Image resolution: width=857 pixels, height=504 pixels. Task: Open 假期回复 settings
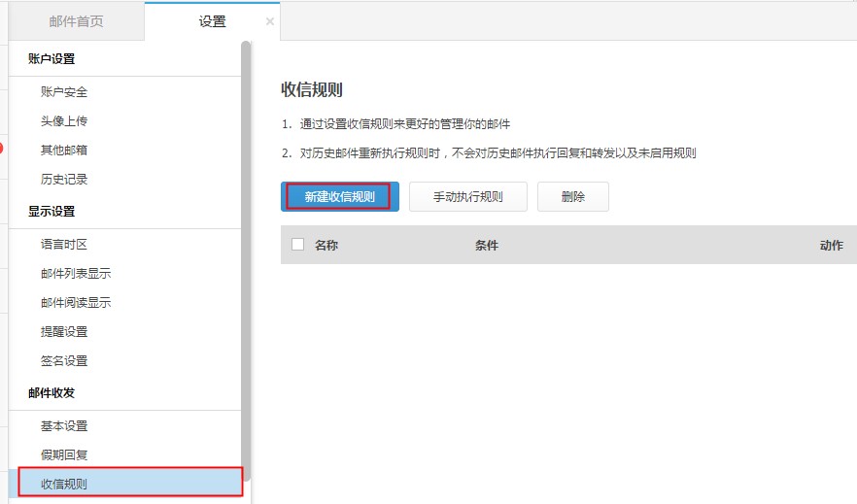click(64, 455)
